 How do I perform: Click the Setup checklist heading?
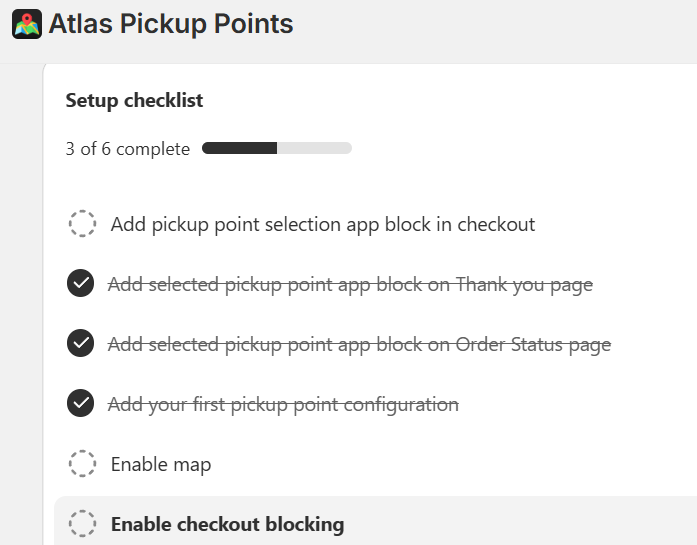click(134, 100)
